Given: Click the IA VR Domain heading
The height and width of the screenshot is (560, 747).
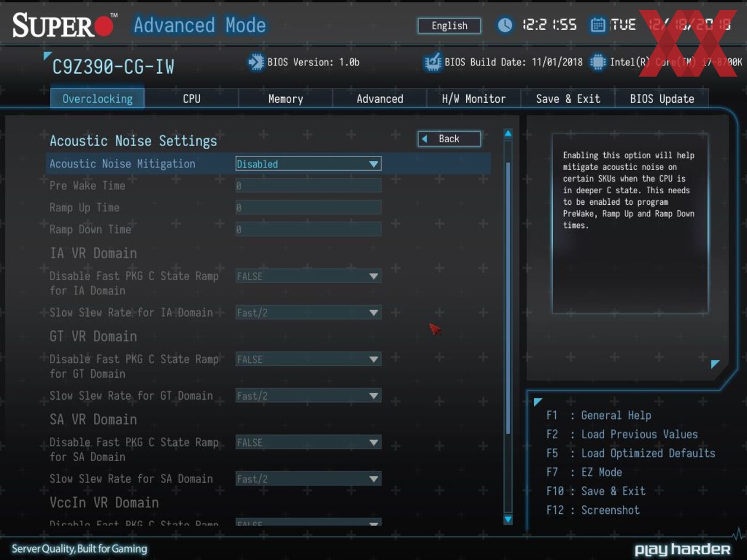Looking at the screenshot, I should (x=93, y=253).
